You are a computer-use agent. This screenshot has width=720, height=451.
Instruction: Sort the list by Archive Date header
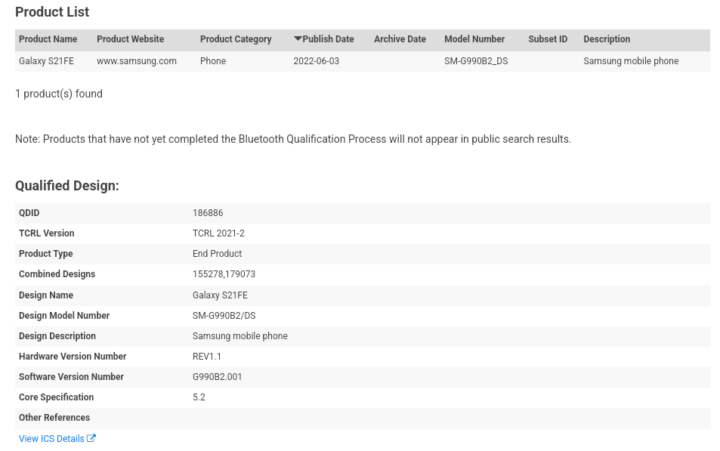(400, 39)
